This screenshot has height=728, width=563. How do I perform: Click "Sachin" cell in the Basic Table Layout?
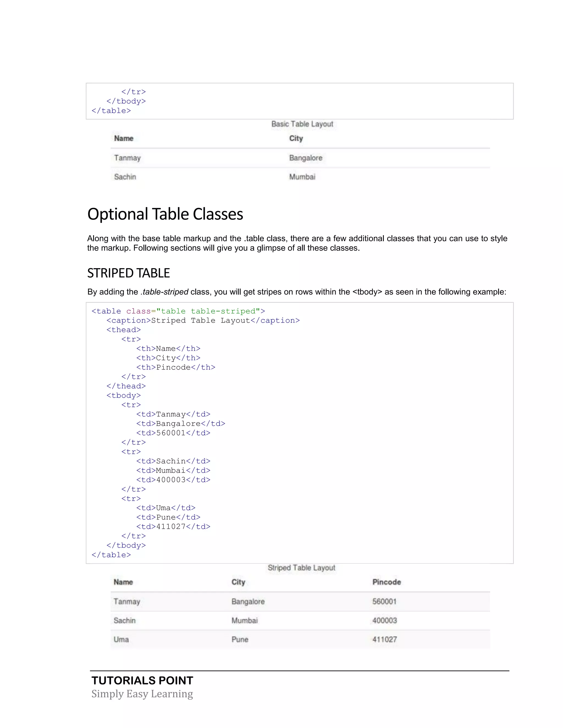click(x=125, y=177)
